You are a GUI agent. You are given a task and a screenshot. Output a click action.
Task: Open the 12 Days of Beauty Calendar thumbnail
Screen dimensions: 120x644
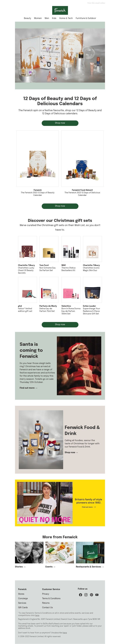coord(38,159)
